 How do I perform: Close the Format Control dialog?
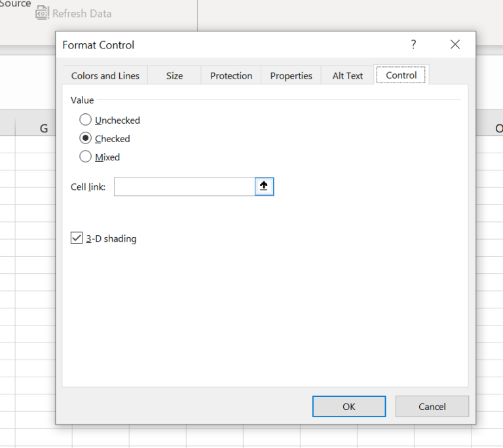click(455, 45)
